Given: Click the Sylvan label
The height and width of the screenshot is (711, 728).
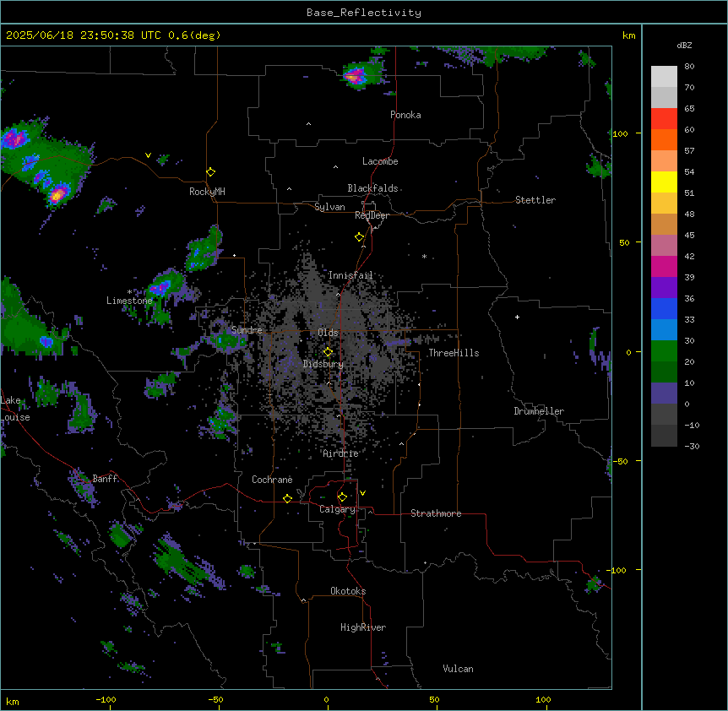Looking at the screenshot, I should tap(329, 207).
